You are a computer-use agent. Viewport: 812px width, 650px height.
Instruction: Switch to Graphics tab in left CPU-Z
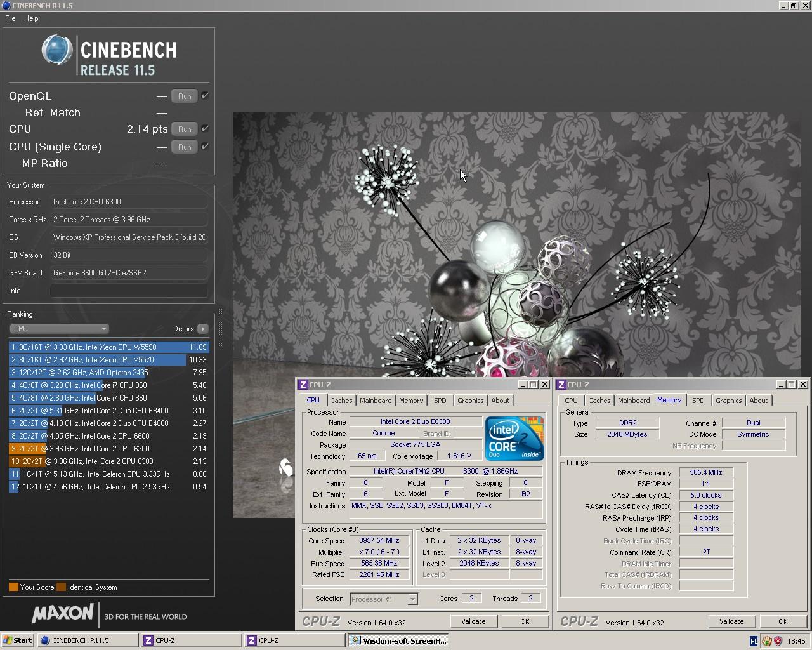470,401
